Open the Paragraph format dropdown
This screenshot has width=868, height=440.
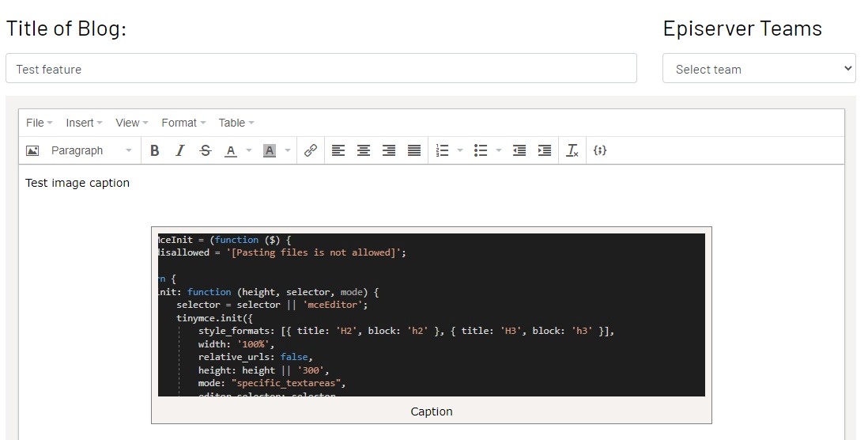point(91,150)
